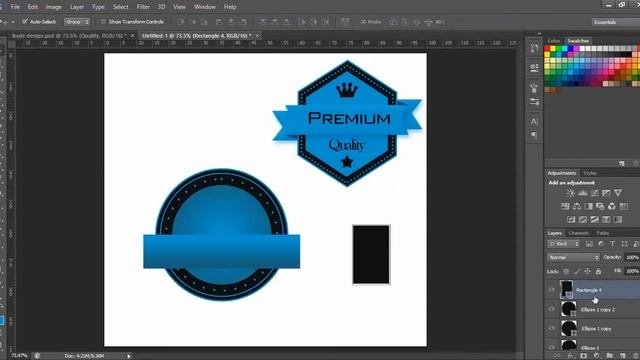Open the Normal blend mode dropdown
Screen dimensions: 640x360
tap(573, 257)
